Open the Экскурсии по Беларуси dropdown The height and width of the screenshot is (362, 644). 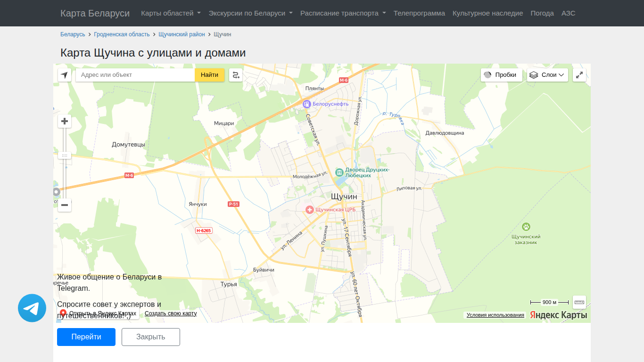coord(250,13)
